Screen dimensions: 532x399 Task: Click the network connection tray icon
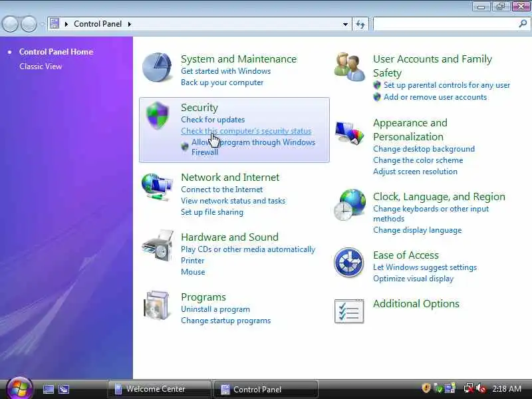tap(469, 388)
